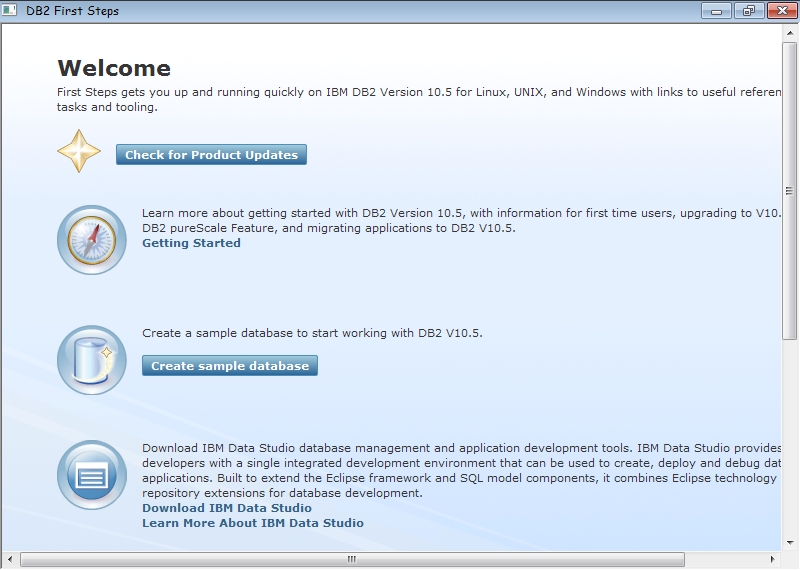Click the vertical scrollbar thumb
The image size is (800, 570).
(790, 191)
